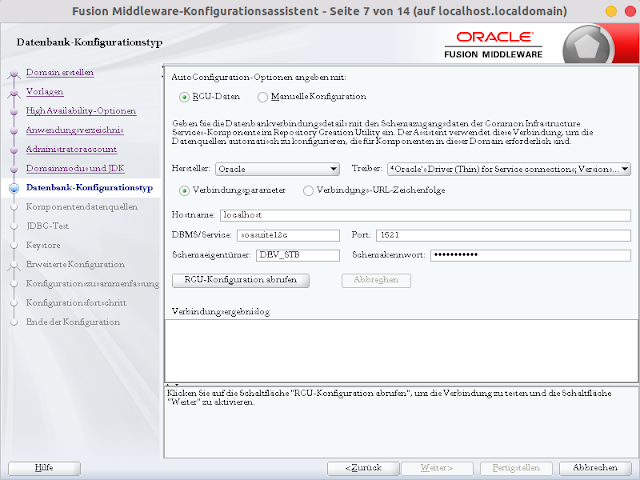Close window with the red button

click(x=631, y=11)
